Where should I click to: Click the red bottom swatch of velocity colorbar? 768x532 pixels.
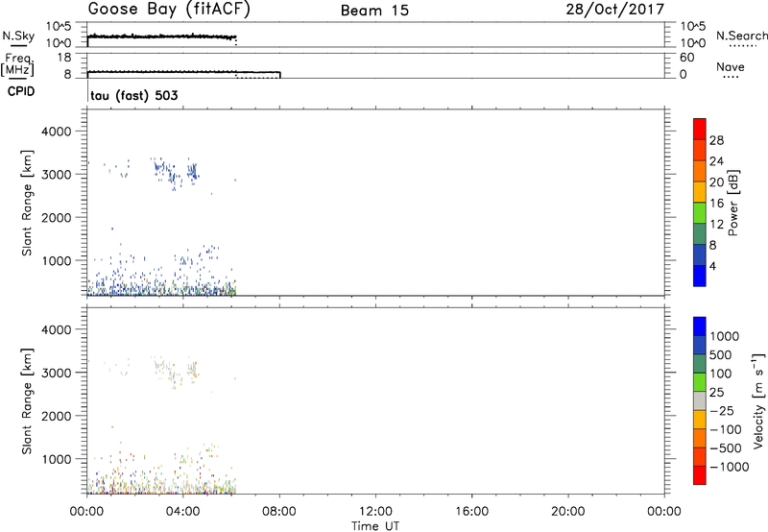[700, 475]
